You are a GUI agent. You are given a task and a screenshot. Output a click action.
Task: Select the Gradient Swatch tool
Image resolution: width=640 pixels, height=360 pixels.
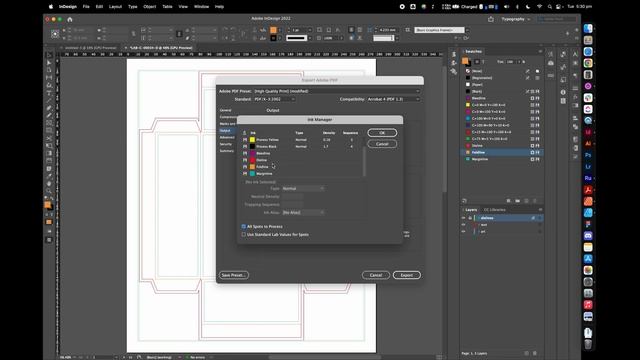[x=49, y=153]
